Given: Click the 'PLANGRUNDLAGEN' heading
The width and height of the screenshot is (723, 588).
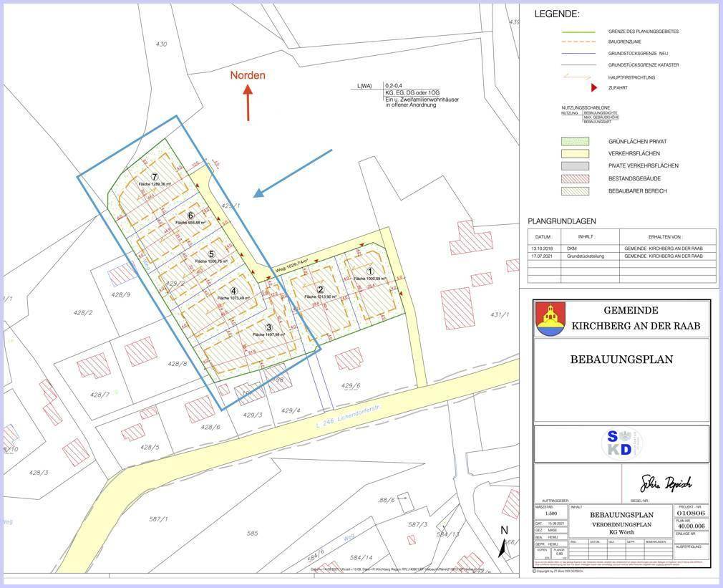Looking at the screenshot, I should [x=562, y=221].
